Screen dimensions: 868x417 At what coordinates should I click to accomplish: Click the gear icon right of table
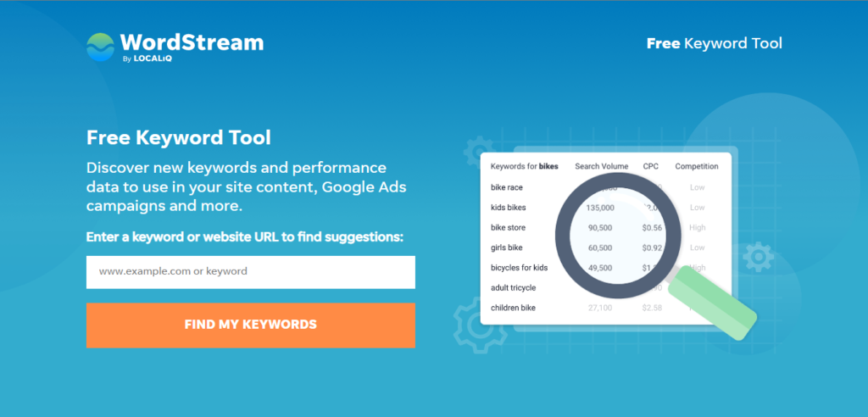[757, 257]
